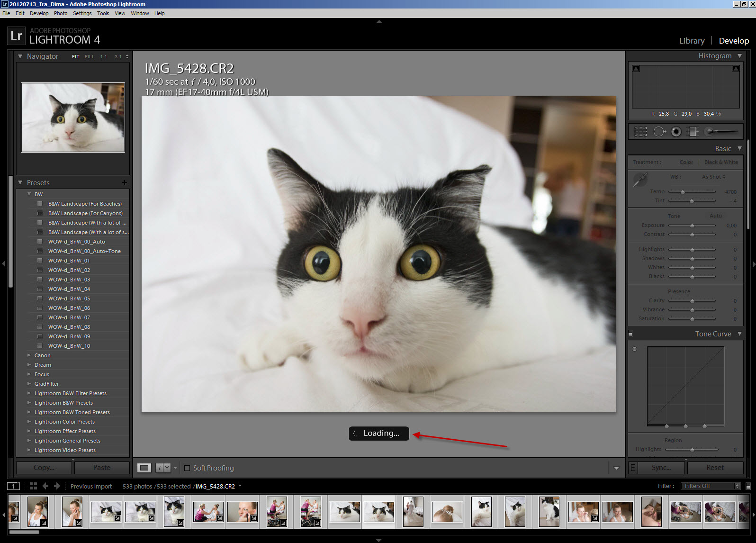Click the Sync... button
This screenshot has width=756, height=543.
pyautogui.click(x=661, y=468)
